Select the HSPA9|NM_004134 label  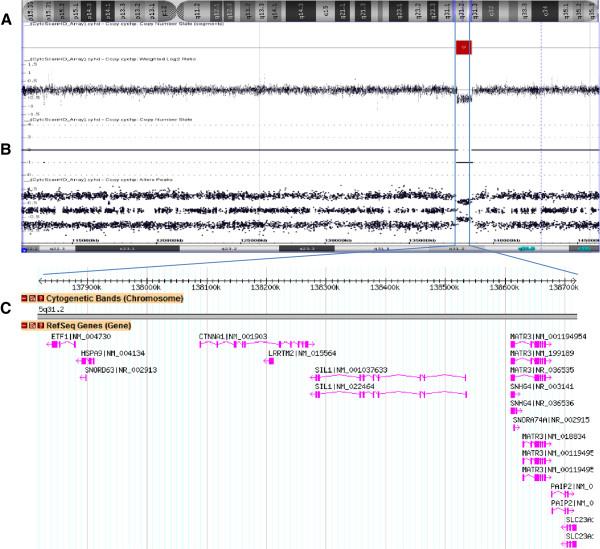pyautogui.click(x=113, y=353)
